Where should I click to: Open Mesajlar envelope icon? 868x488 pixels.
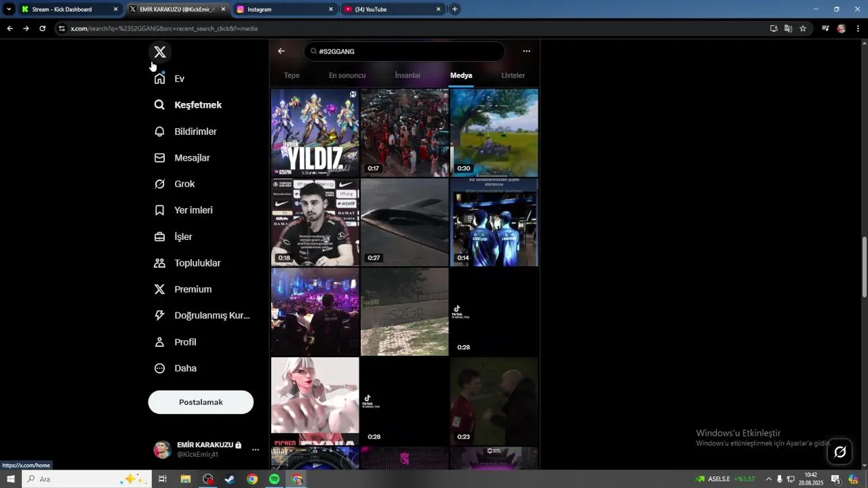pyautogui.click(x=159, y=158)
